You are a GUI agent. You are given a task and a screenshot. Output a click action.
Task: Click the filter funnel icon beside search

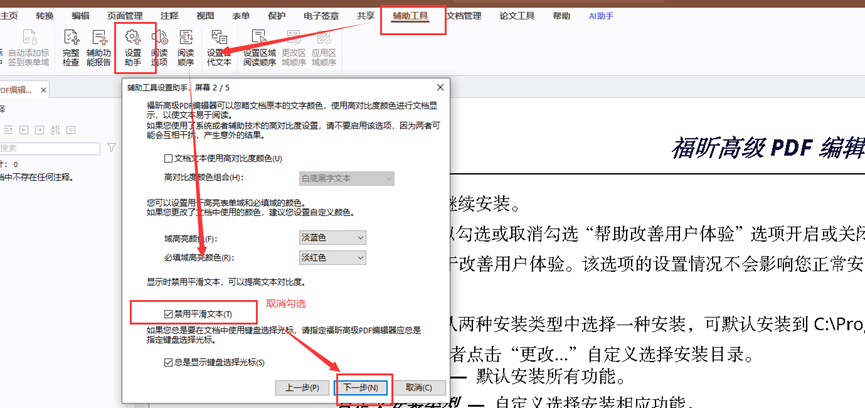tap(112, 148)
